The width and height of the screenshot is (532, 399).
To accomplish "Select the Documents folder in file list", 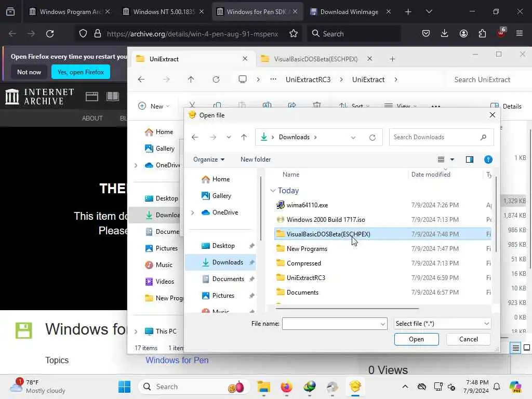I will (383, 292).
